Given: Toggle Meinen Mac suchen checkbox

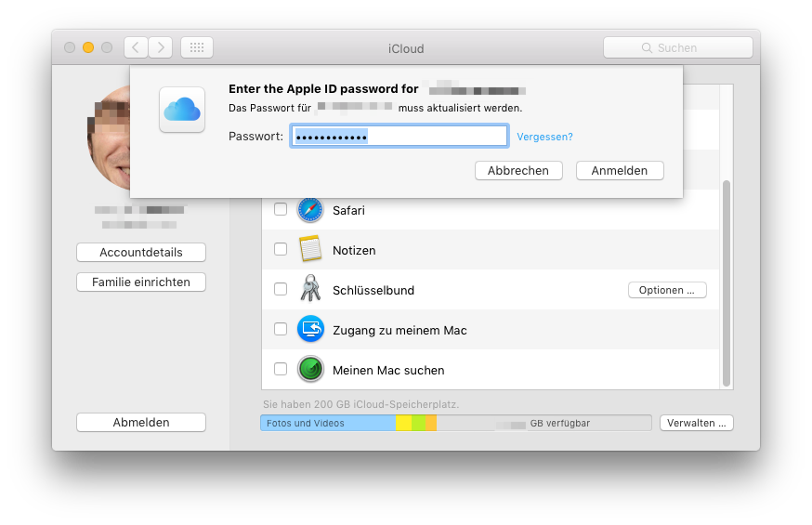Looking at the screenshot, I should (x=281, y=369).
